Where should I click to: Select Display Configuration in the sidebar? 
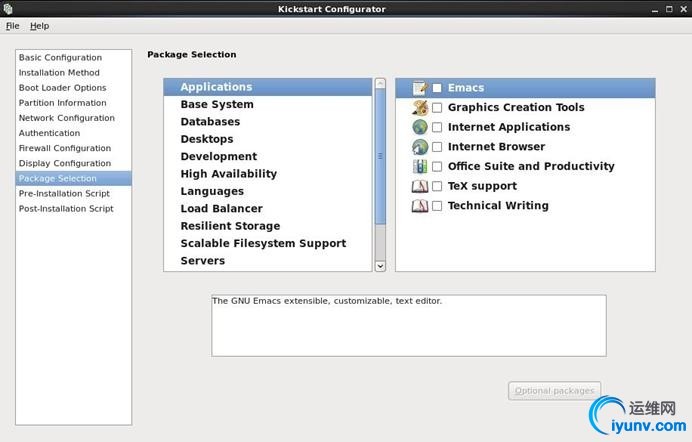73,163
